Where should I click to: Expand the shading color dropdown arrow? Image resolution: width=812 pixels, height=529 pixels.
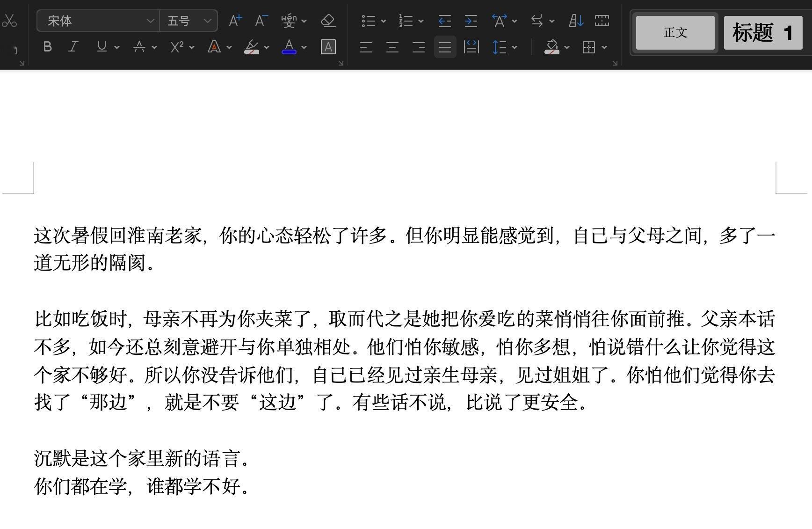click(x=567, y=47)
